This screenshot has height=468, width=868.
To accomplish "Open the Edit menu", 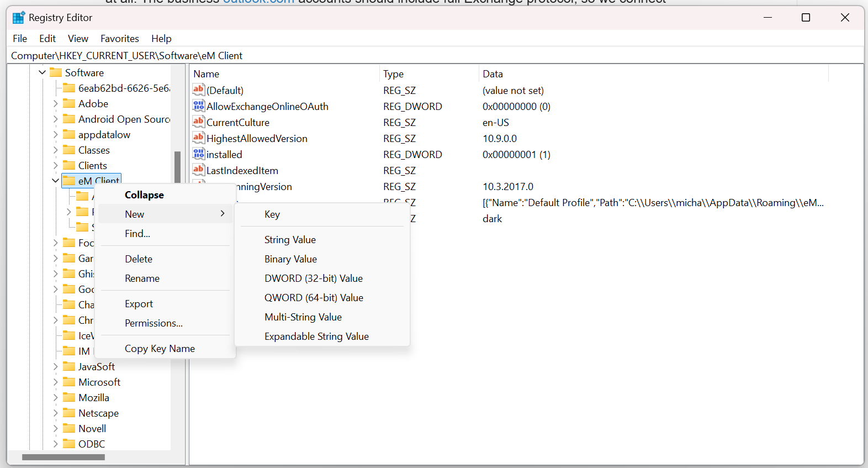I will click(x=47, y=38).
